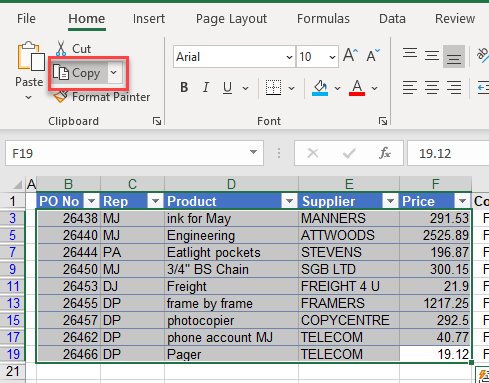Select column D header

[x=231, y=184]
